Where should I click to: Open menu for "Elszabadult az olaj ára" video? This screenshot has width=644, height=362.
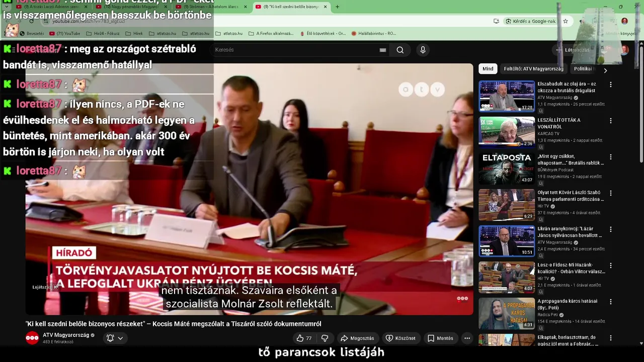point(611,84)
